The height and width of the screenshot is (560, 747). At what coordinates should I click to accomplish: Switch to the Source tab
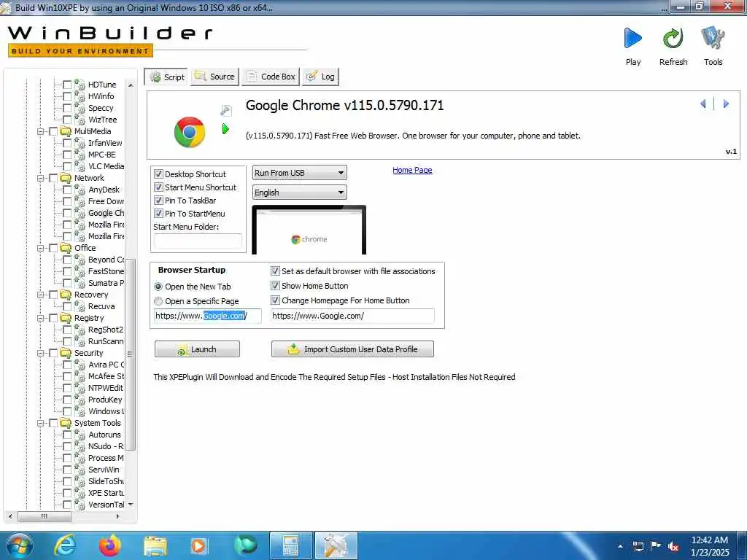pyautogui.click(x=215, y=77)
